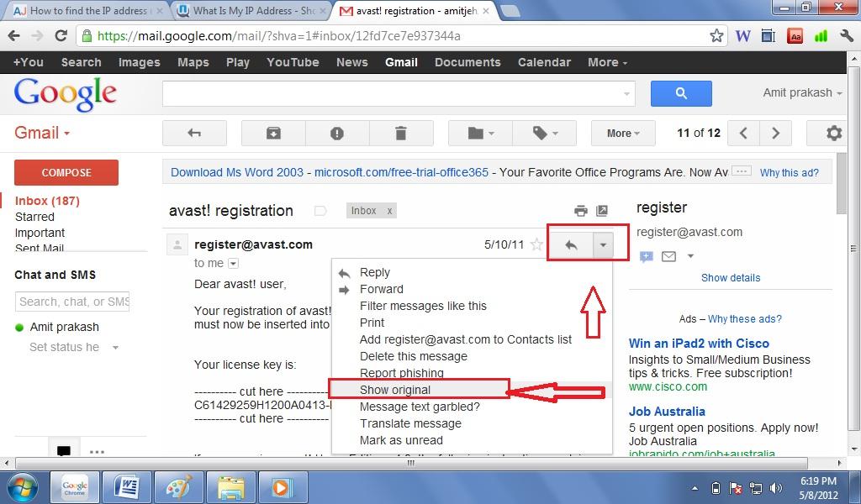
Task: Click the Windows Start orb
Action: click(x=21, y=487)
